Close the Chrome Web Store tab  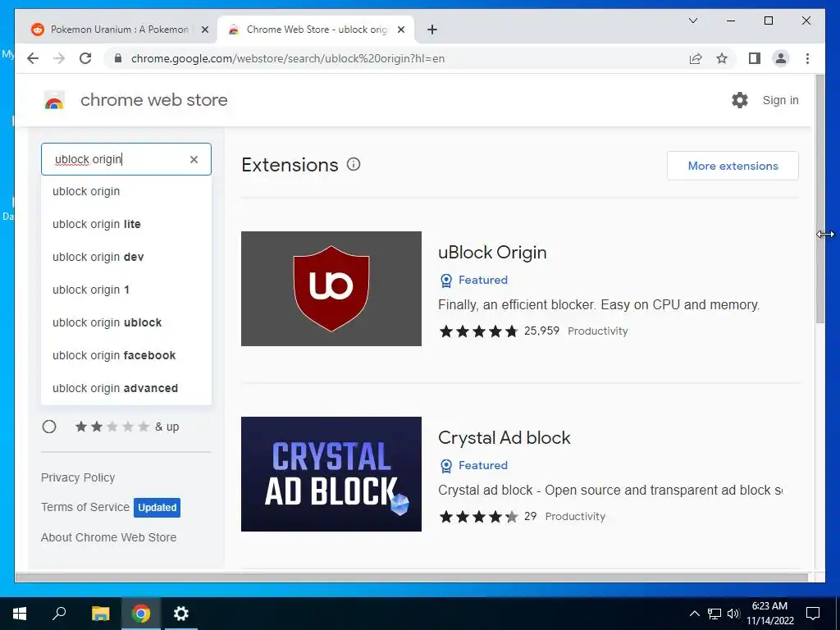tap(400, 30)
